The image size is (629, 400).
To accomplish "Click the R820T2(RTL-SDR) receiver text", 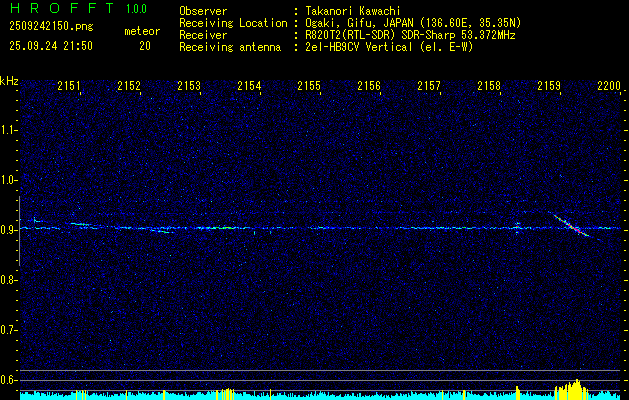I will click(352, 35).
